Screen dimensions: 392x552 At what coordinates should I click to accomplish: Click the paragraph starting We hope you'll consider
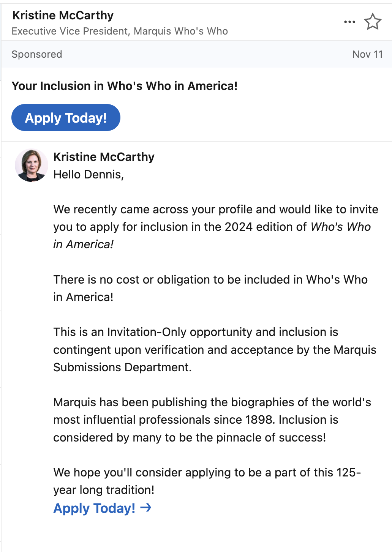point(207,481)
